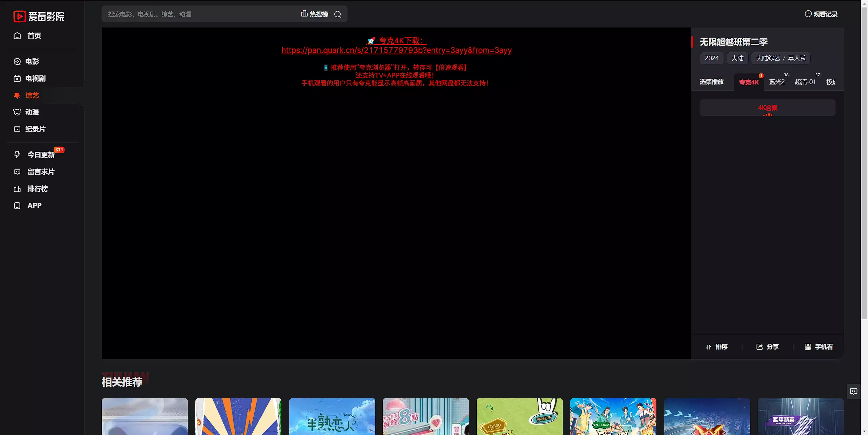Open 观看记录 watch history
The width and height of the screenshot is (868, 435).
pyautogui.click(x=821, y=14)
